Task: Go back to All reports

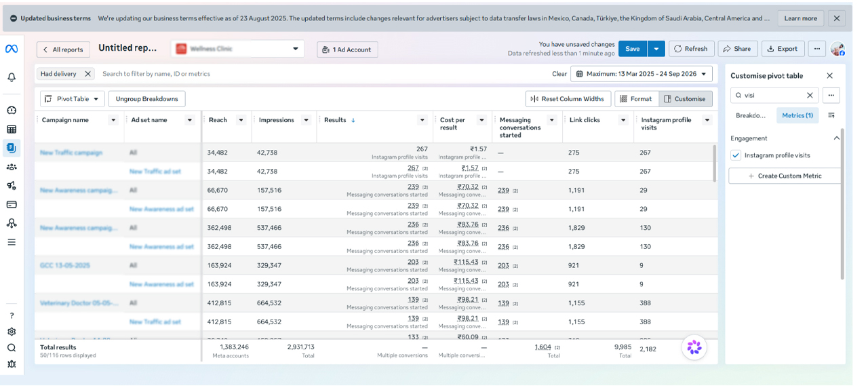Action: [63, 49]
